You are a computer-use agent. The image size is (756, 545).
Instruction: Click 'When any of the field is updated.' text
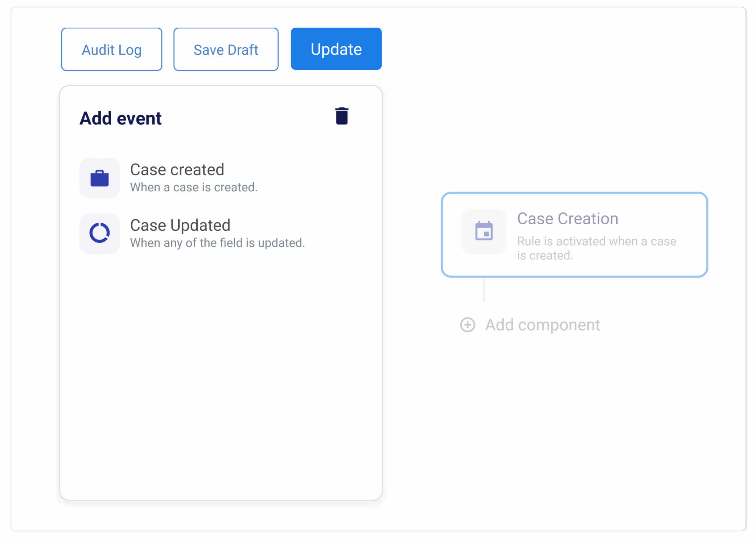pyautogui.click(x=217, y=243)
